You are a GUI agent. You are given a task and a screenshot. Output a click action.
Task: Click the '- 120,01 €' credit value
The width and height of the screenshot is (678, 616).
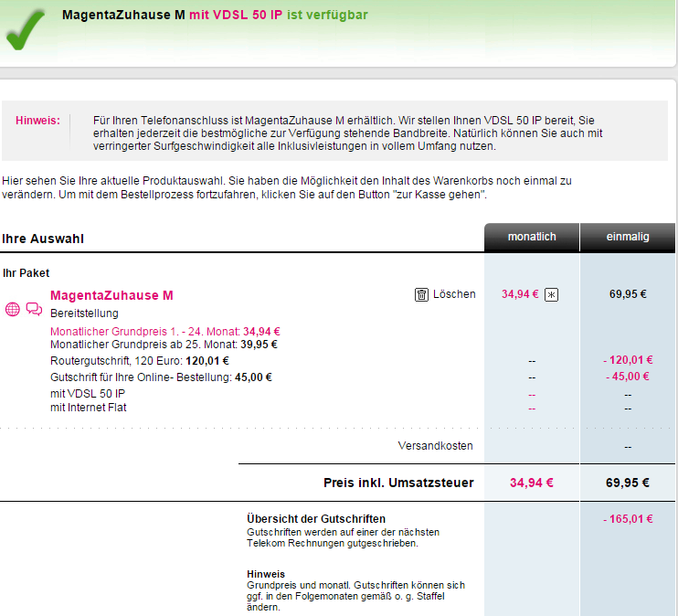point(628,360)
